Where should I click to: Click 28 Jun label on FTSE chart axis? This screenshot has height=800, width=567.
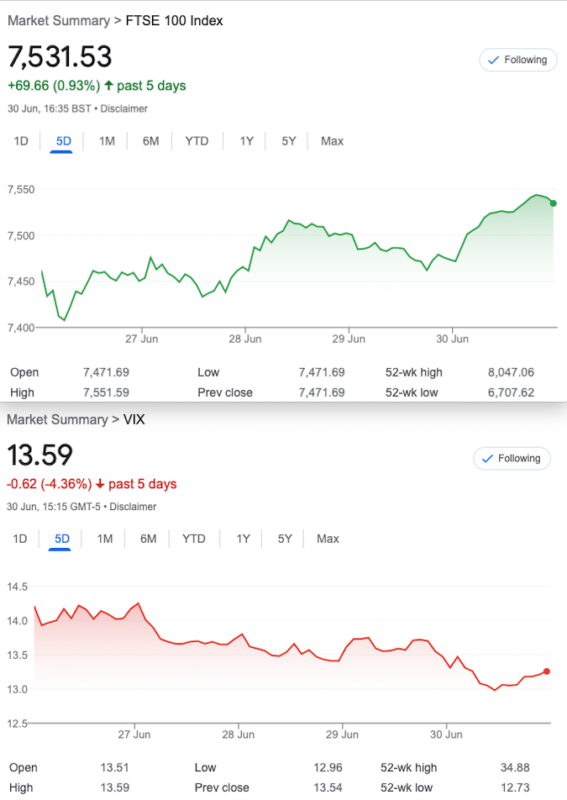(245, 339)
